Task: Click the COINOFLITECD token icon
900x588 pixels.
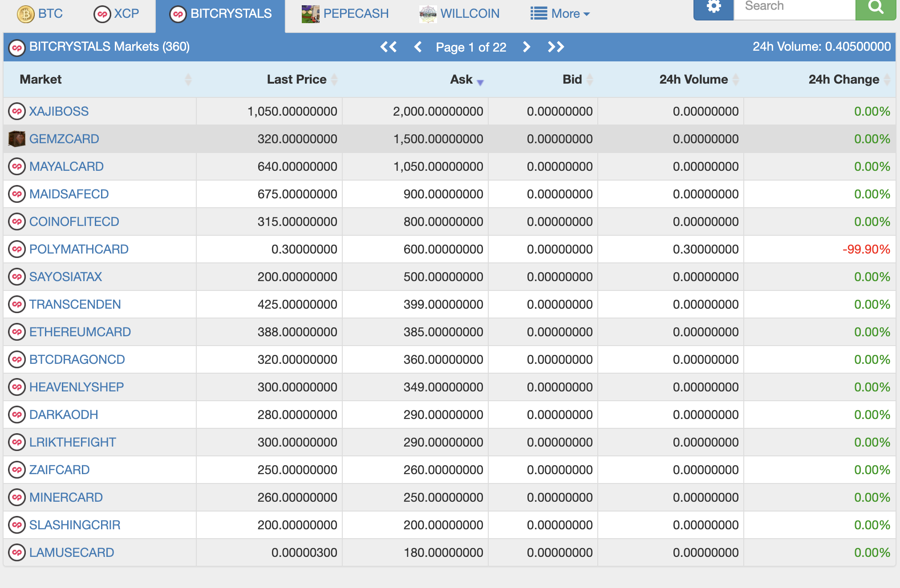Action: click(17, 222)
